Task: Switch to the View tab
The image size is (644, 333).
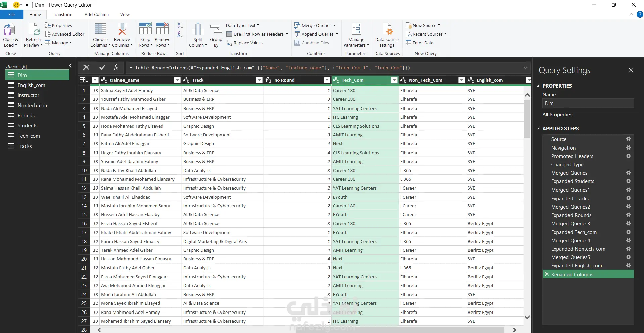Action: (x=125, y=14)
